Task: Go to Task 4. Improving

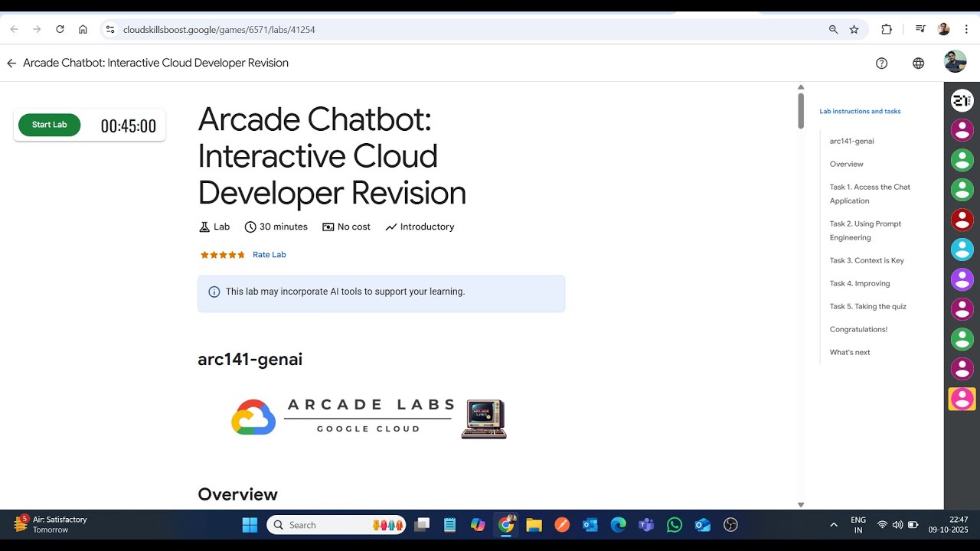Action: 860,283
